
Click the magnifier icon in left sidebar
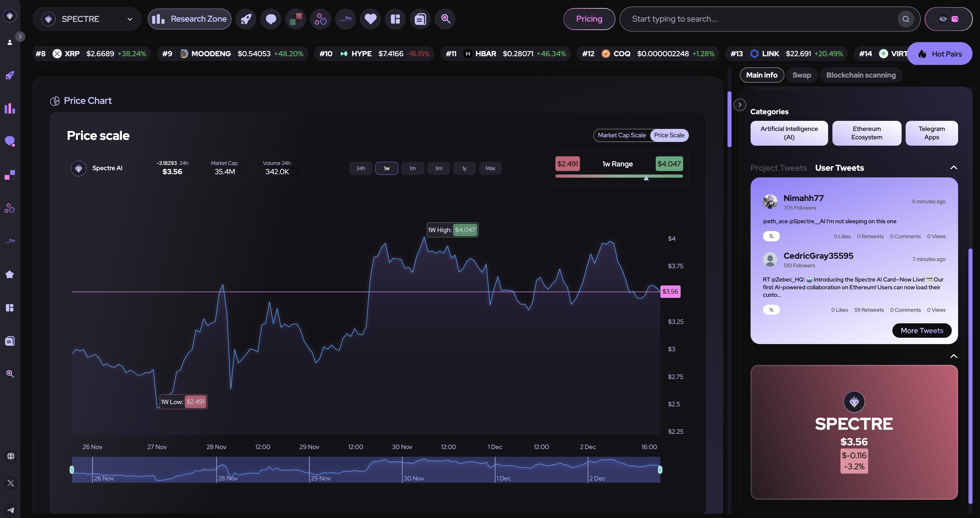click(10, 374)
